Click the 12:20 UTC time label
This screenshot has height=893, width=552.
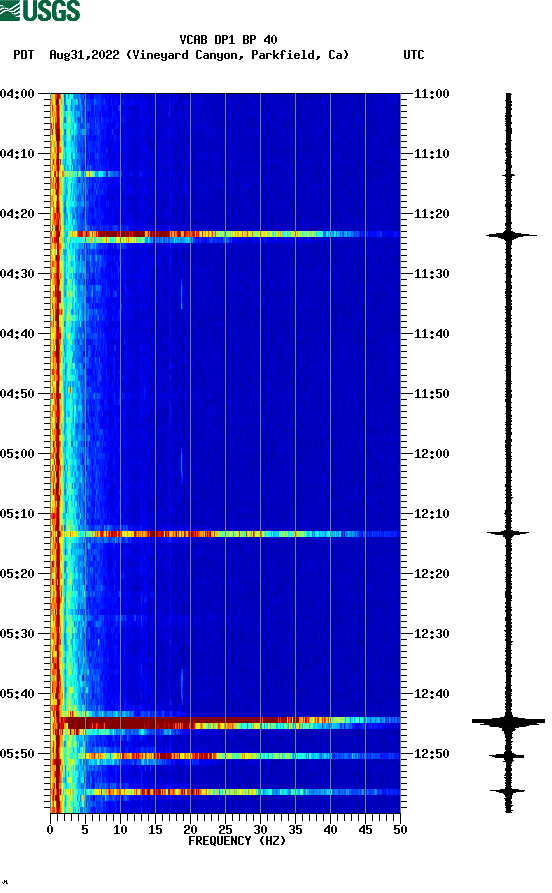pyautogui.click(x=432, y=574)
